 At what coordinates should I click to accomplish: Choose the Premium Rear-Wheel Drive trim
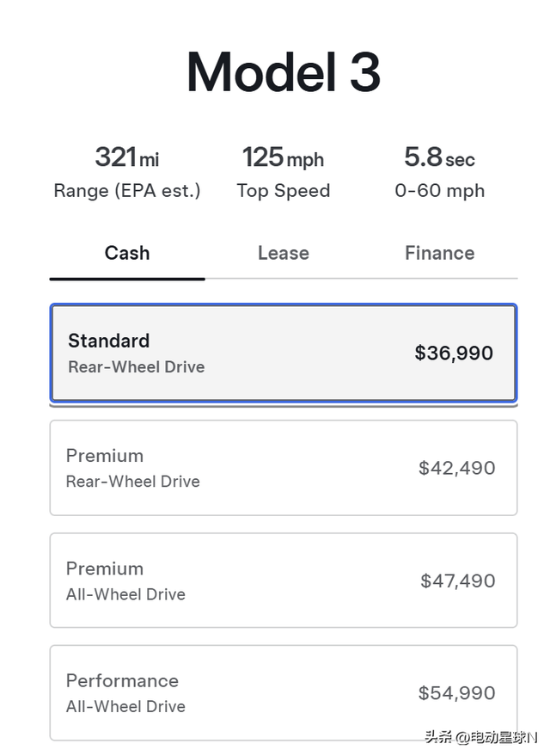click(x=284, y=468)
